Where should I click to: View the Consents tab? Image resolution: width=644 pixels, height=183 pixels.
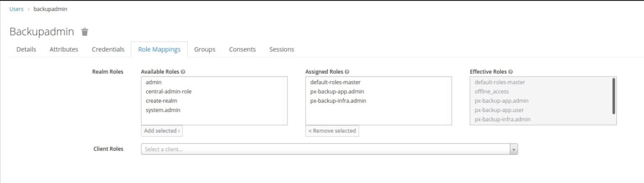point(242,50)
